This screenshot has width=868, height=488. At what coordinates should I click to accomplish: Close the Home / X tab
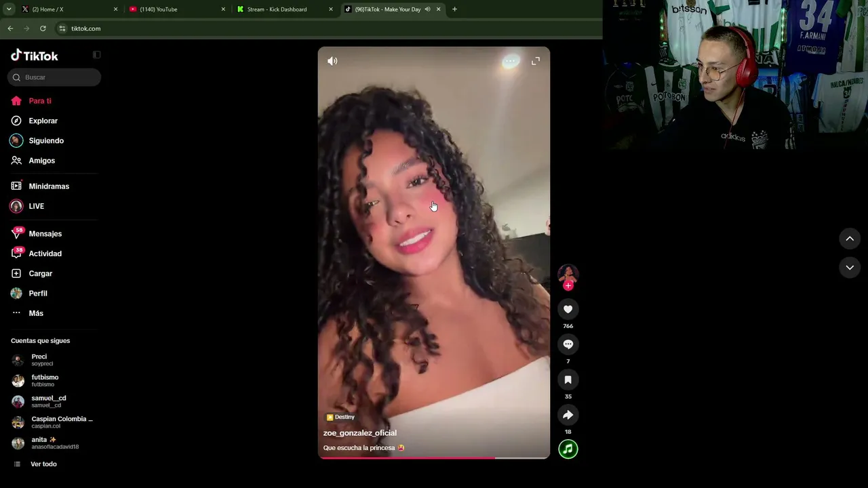[x=115, y=9]
